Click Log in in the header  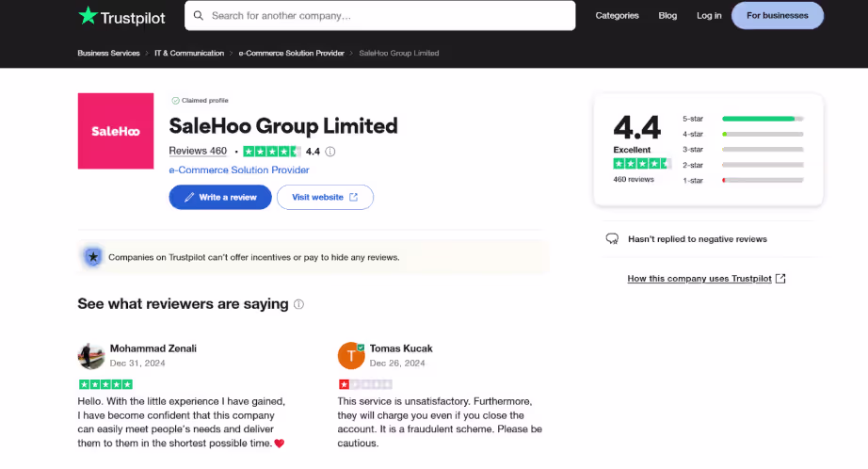click(709, 15)
